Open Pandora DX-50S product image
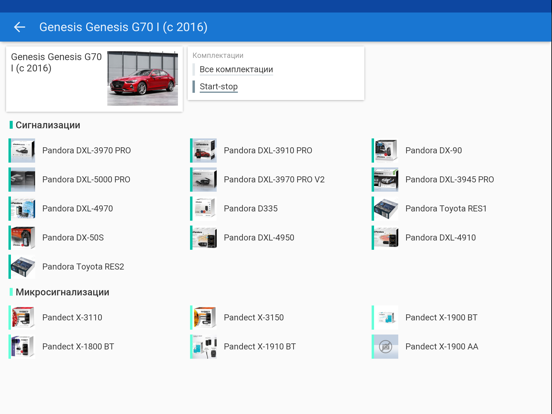 pos(23,238)
